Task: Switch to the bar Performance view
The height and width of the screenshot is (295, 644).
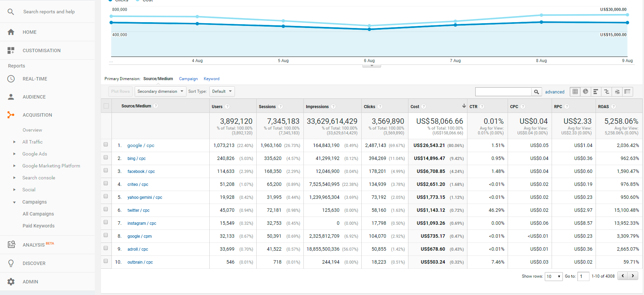Action: click(x=596, y=91)
